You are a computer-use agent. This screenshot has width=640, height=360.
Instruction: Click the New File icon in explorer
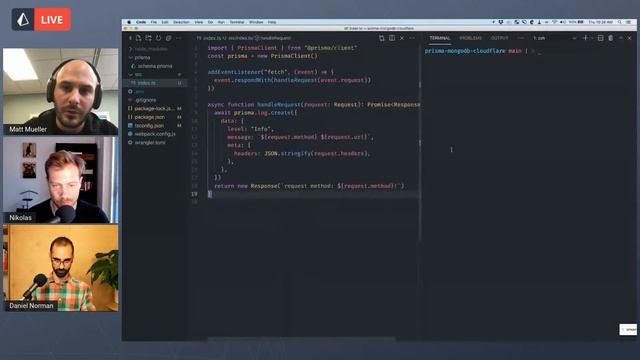[x=139, y=38]
